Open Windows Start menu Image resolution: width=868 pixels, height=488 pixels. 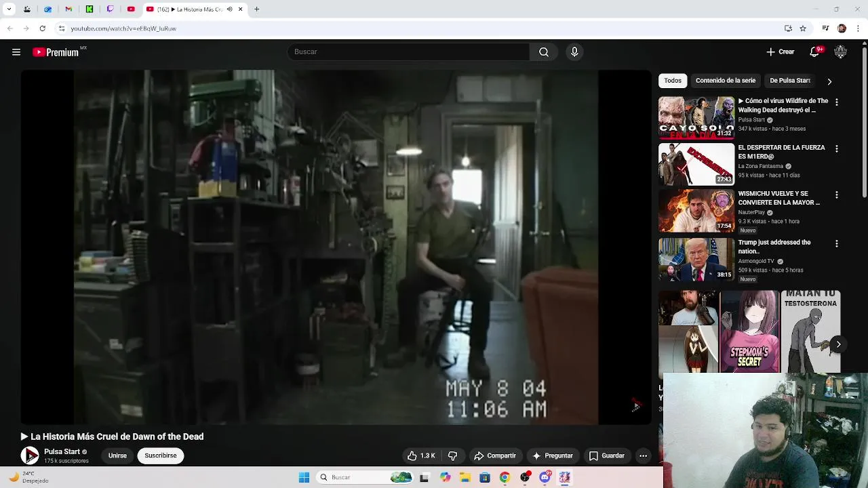coord(304,478)
